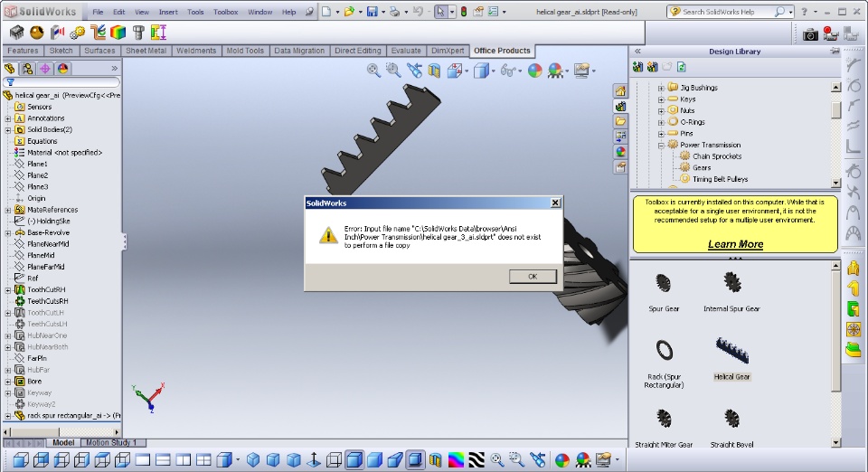
Task: Select Gears under Power Transmission
Action: (702, 167)
